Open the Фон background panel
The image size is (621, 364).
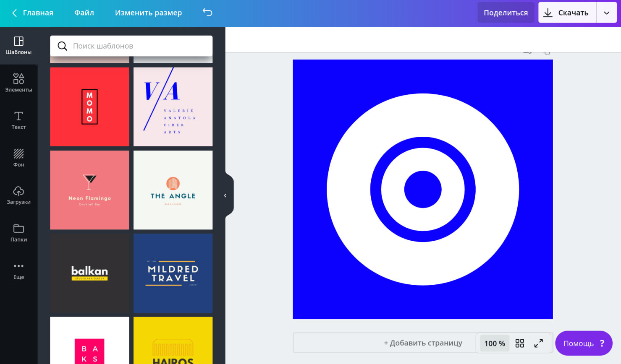[x=18, y=158]
